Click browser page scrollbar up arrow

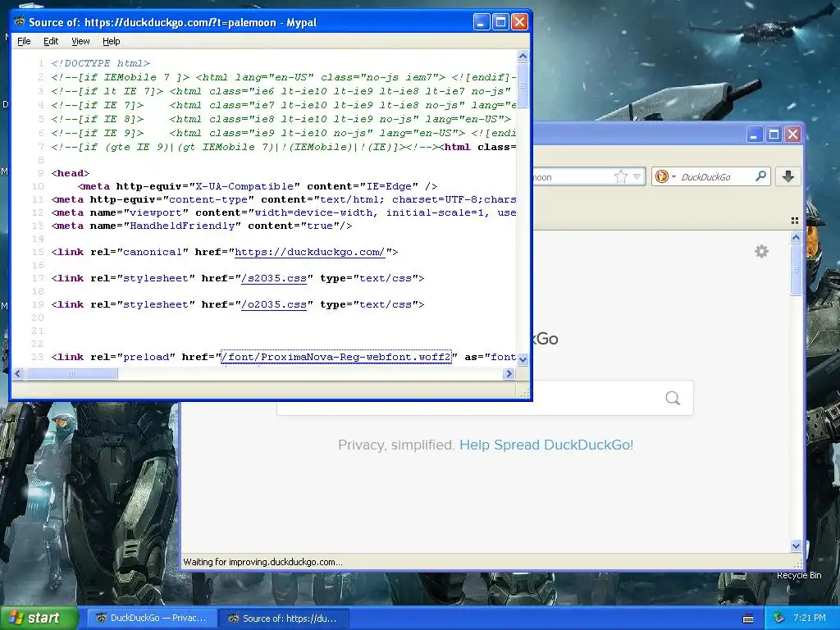click(796, 237)
